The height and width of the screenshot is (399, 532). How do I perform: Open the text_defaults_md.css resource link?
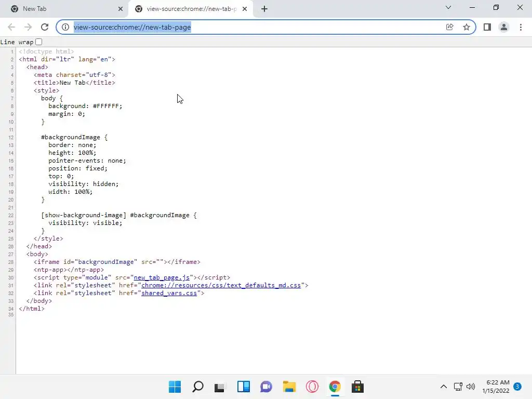[221, 285]
